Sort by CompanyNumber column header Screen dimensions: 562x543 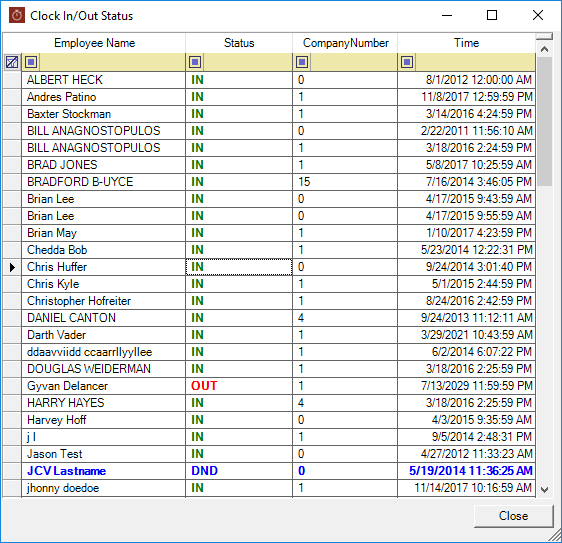[x=345, y=43]
